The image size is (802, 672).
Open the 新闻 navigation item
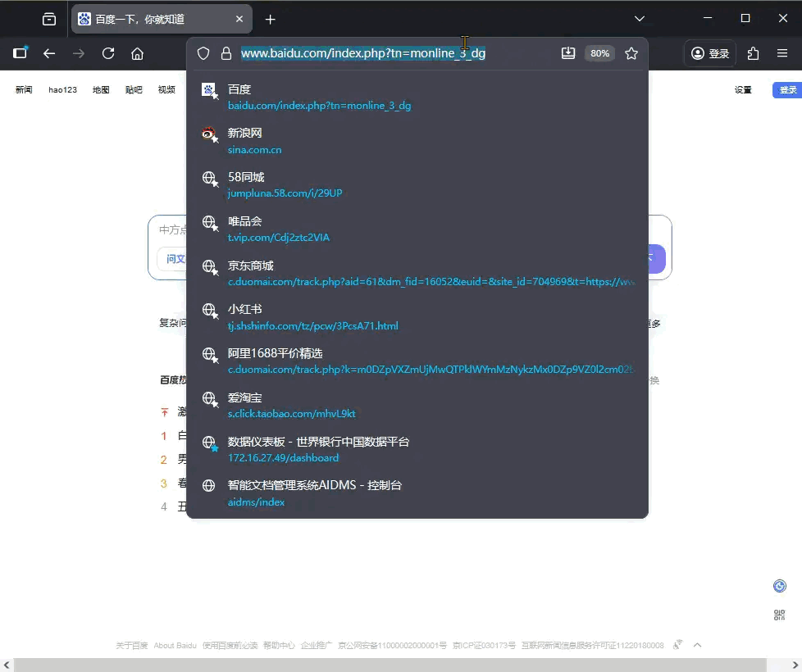24,89
